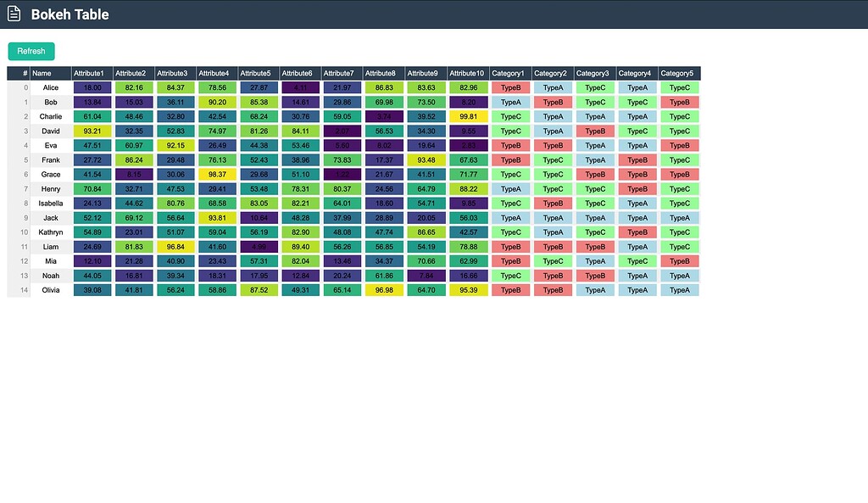This screenshot has height=503, width=868.
Task: Click the Category1 column header
Action: 509,73
